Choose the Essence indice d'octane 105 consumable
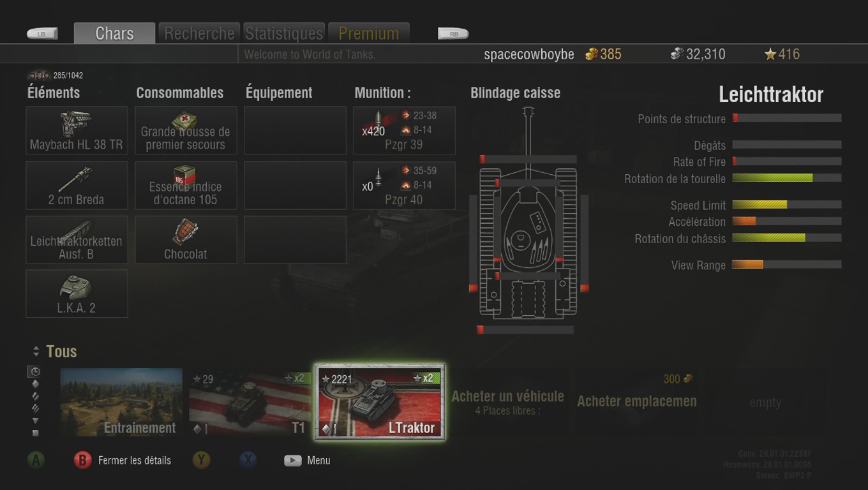Screen dimensions: 868x490 [186, 185]
